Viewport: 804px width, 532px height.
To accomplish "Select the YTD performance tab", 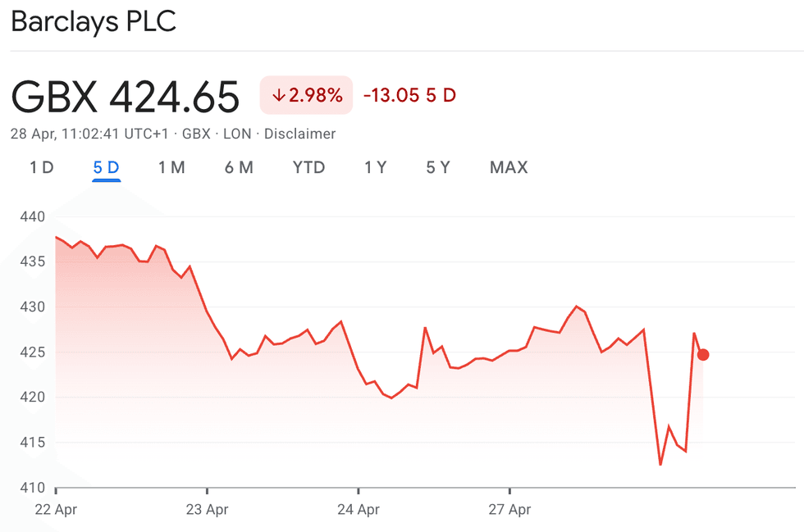I will [x=308, y=167].
